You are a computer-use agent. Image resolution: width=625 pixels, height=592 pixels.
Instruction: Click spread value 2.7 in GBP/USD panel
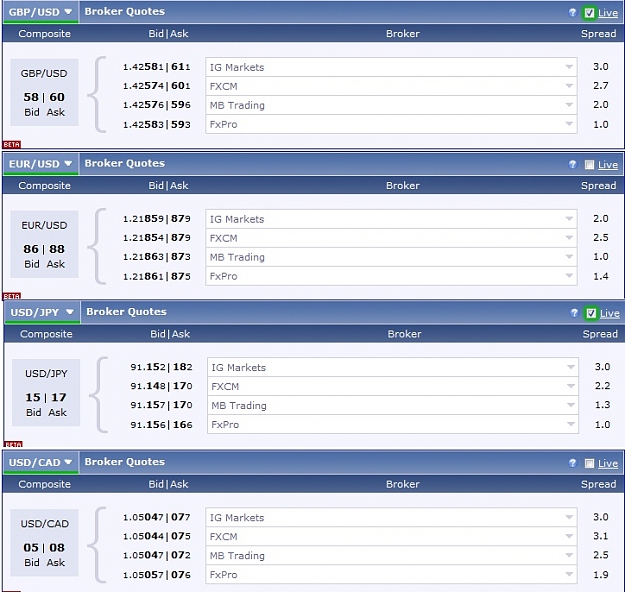coord(601,86)
